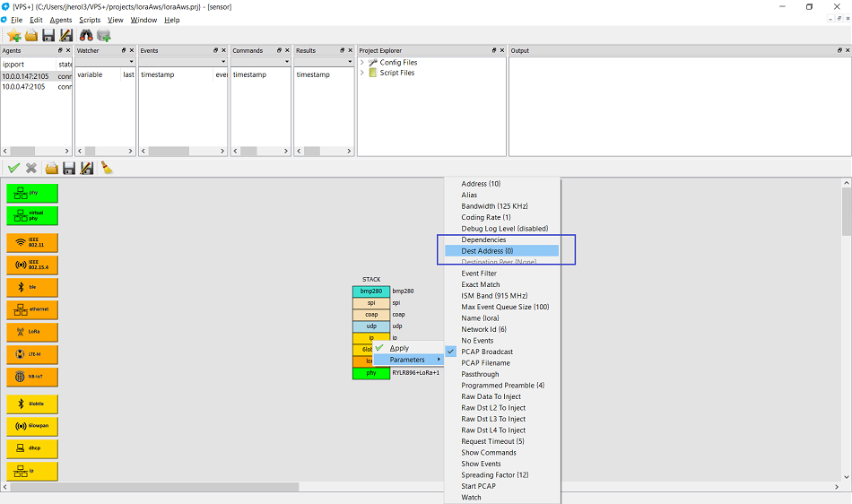The width and height of the screenshot is (852, 504).
Task: Click the database add icon in toolbar
Action: [104, 35]
